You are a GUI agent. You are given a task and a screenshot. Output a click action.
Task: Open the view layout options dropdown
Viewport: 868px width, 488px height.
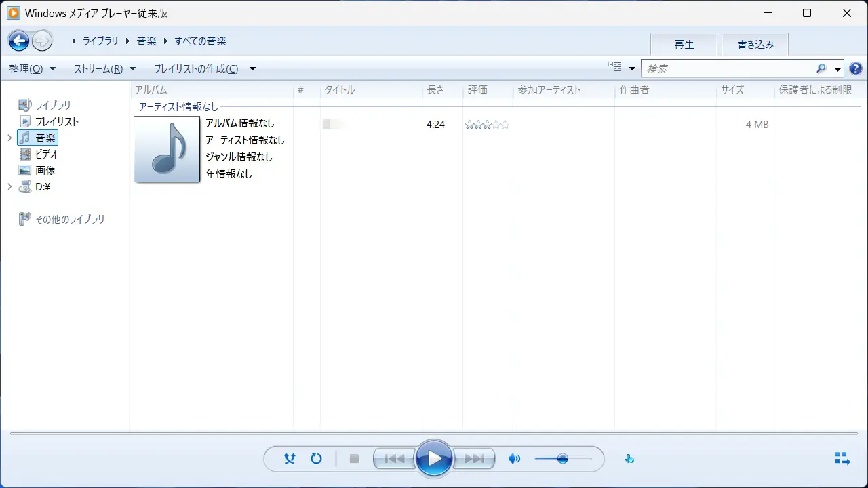click(x=622, y=68)
